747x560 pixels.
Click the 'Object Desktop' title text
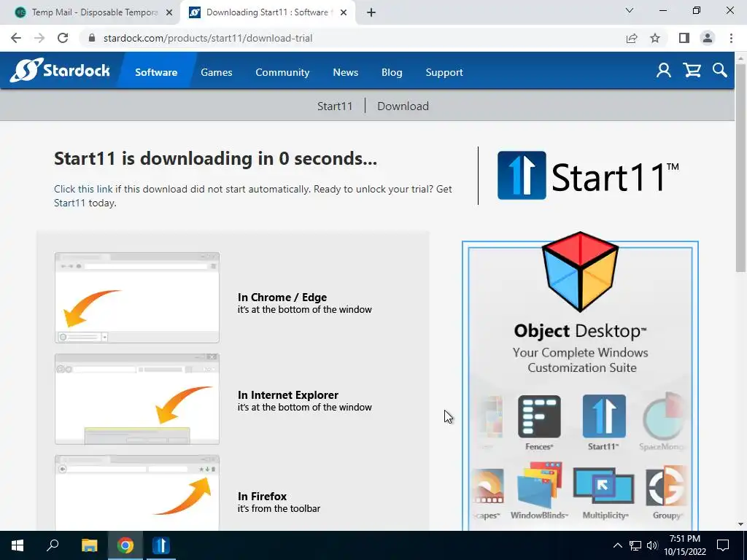580,331
